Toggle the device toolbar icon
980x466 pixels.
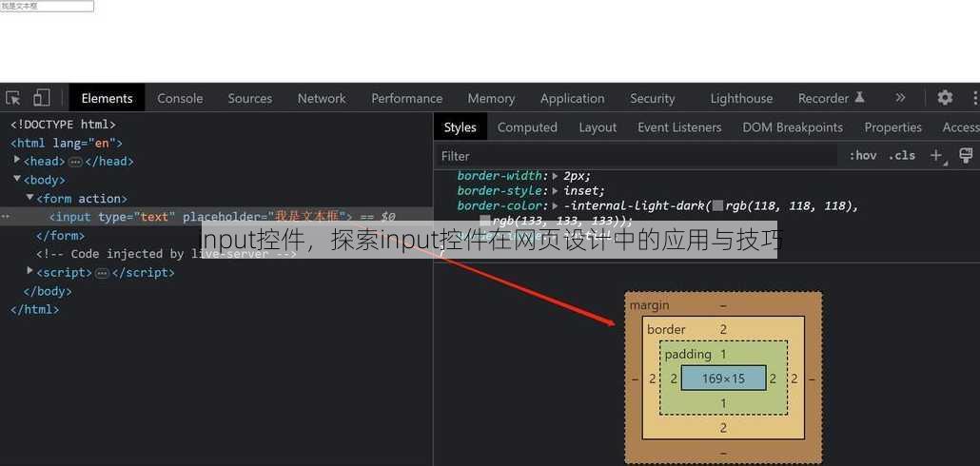41,97
